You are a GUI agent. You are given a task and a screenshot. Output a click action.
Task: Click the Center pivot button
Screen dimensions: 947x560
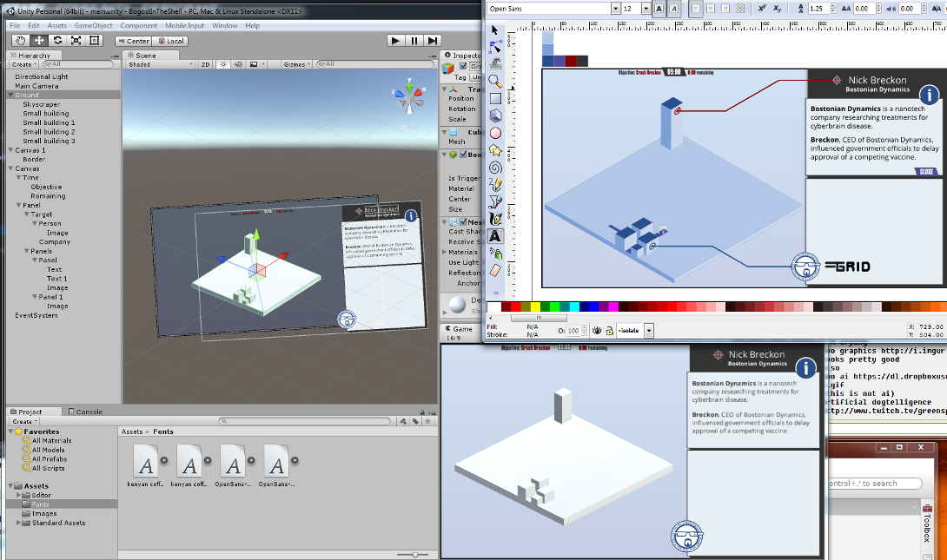(134, 41)
